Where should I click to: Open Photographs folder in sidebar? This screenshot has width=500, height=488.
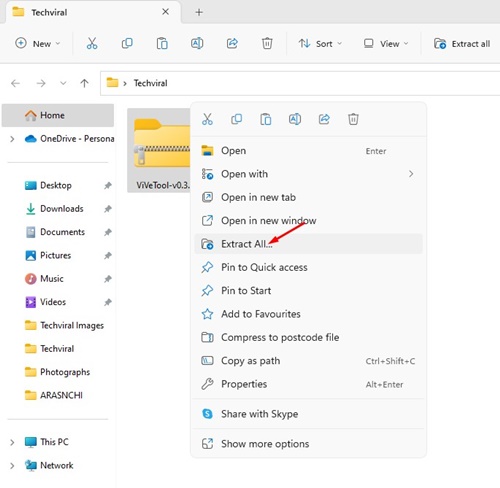point(57,372)
